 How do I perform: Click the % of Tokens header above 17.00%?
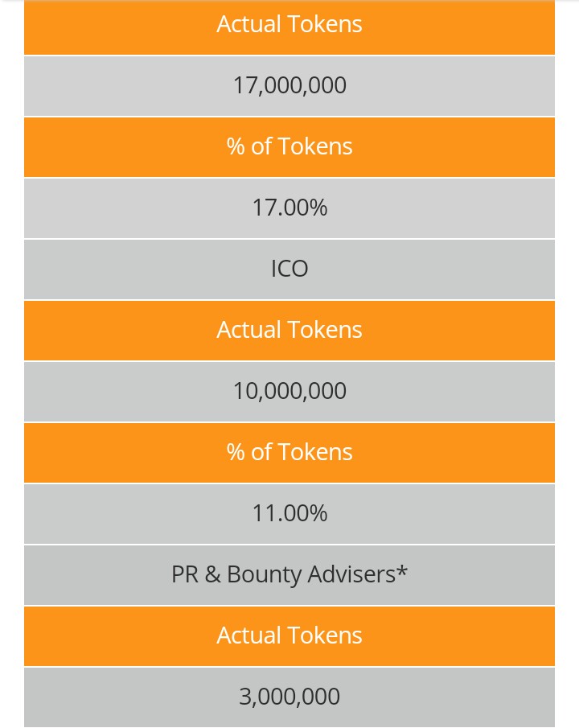click(289, 146)
